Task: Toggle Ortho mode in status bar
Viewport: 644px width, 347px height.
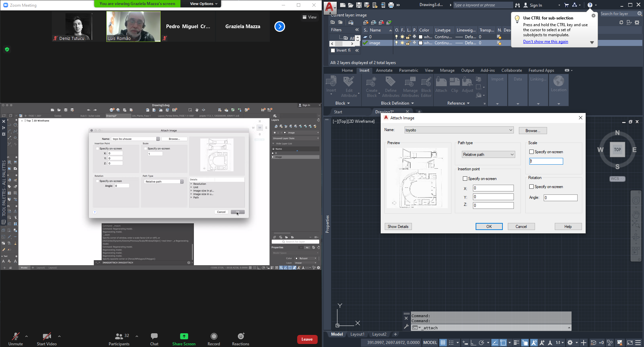Action: tap(473, 343)
